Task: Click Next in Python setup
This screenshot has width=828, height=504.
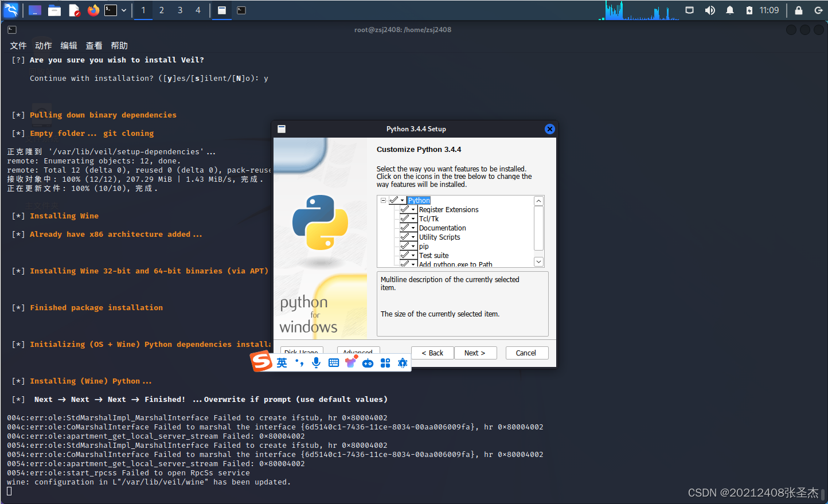Action: click(475, 353)
